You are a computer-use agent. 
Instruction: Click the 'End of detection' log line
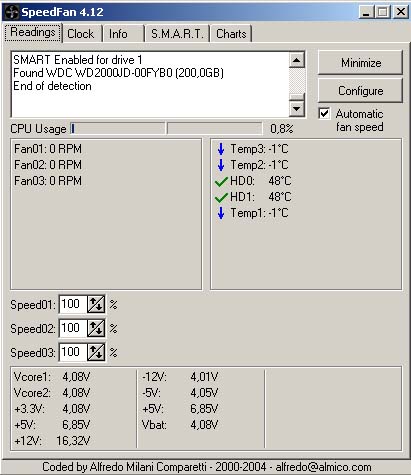coord(52,86)
